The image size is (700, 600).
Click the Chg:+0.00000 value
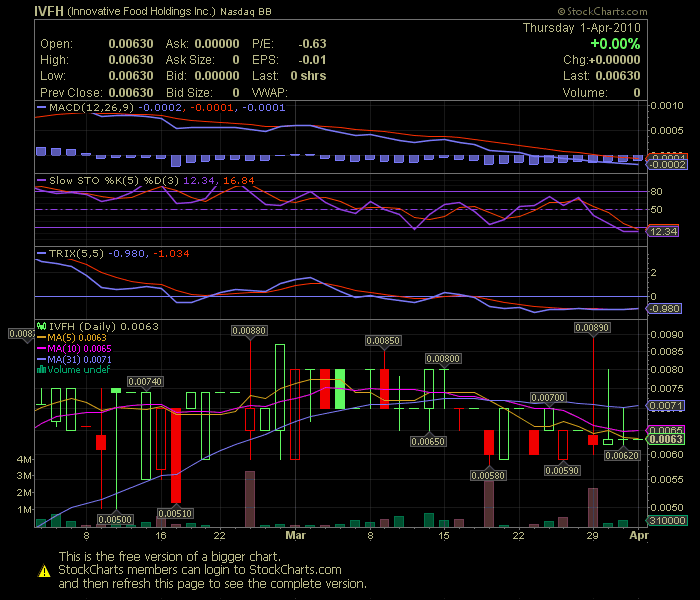point(602,60)
